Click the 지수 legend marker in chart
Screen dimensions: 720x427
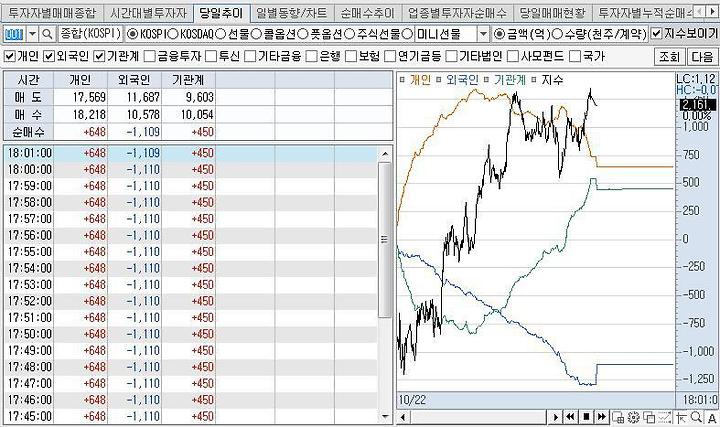[x=534, y=80]
